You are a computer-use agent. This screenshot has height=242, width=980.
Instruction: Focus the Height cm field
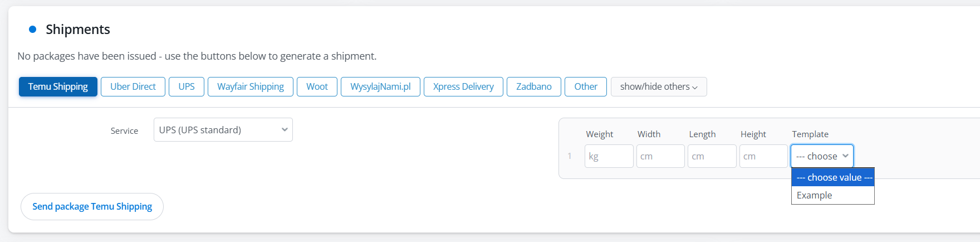tap(763, 156)
